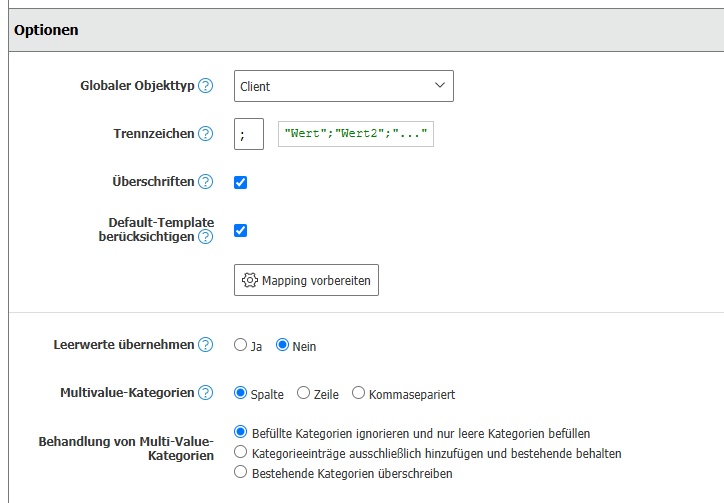Viewport: 724px width, 503px height.
Task: Click help icon beside Multivalue-Kategorien
Action: [206, 393]
